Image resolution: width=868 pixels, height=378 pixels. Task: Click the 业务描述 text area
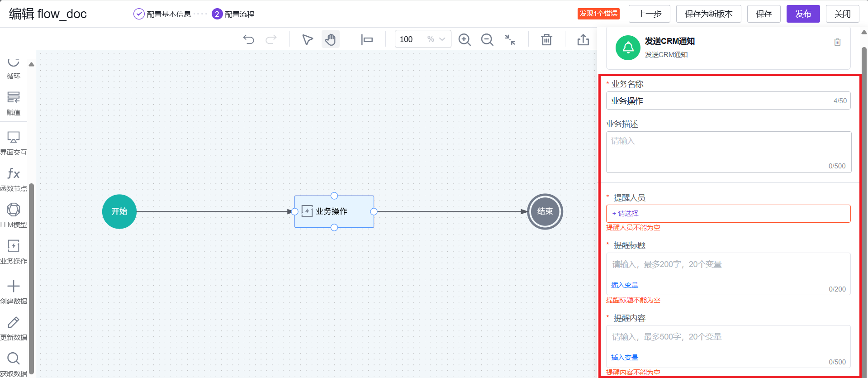(728, 152)
